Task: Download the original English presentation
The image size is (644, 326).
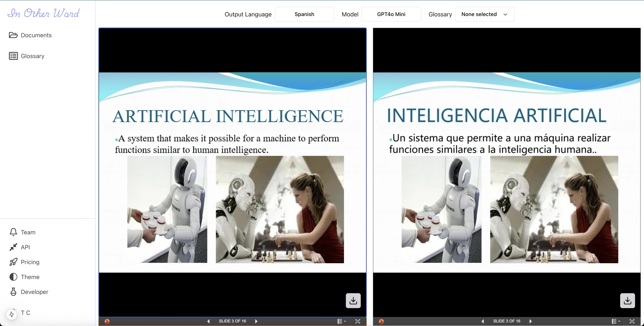Action: (353, 300)
